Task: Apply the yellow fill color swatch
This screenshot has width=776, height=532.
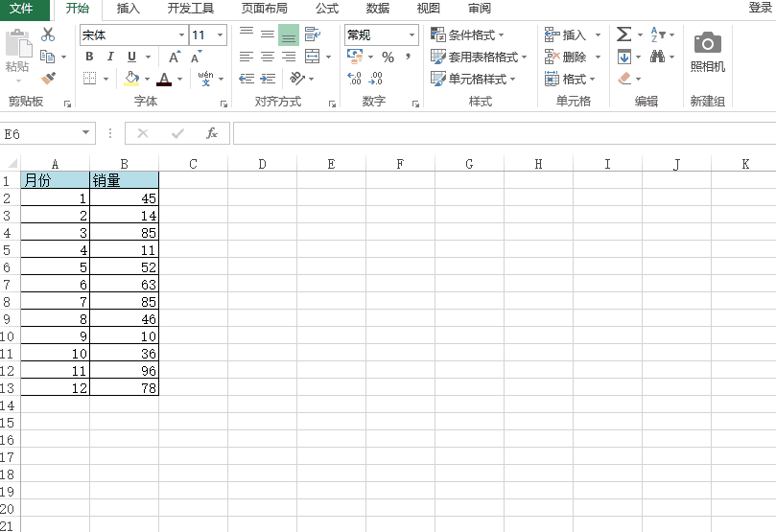Action: pos(132,79)
